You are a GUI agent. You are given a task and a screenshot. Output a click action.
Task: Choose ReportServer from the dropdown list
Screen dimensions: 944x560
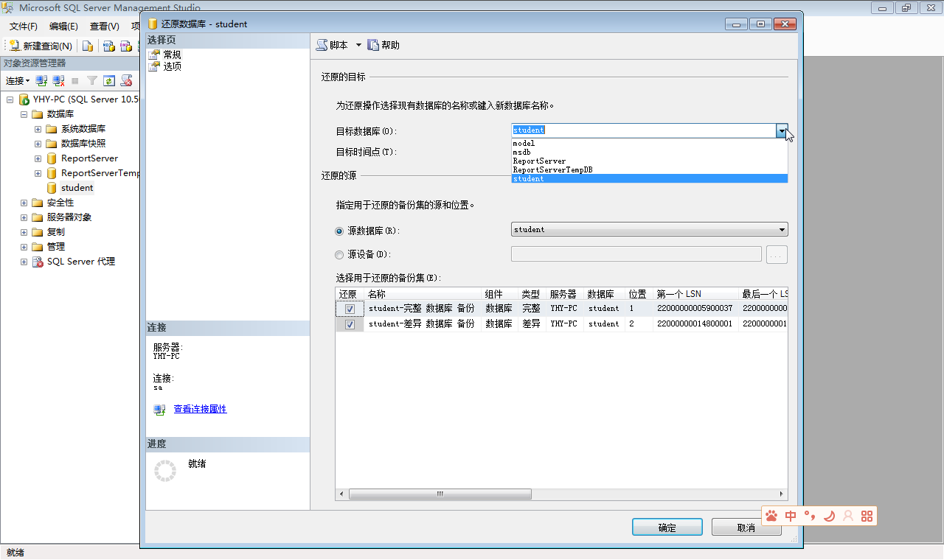650,161
